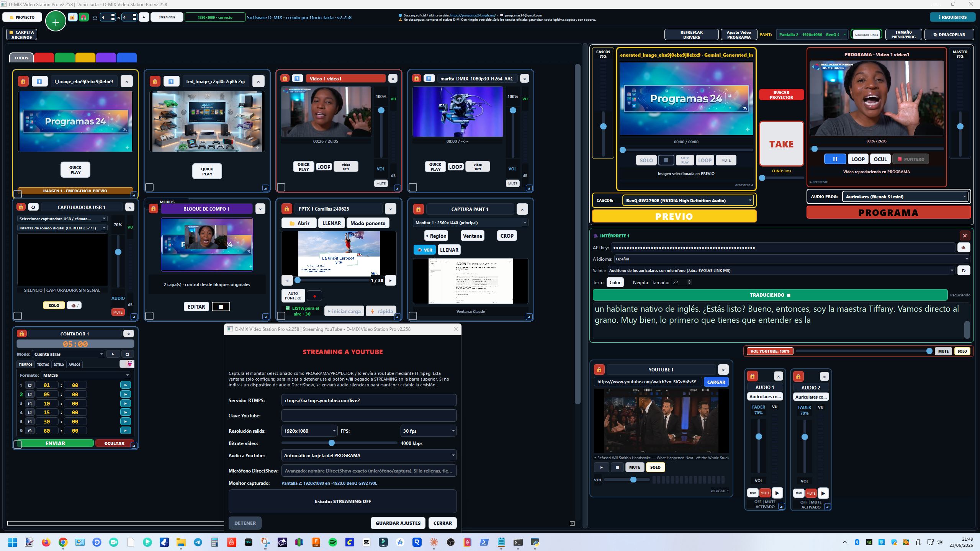This screenshot has height=551, width=980.
Task: Open the FPS 30 fps dropdown
Action: point(429,431)
